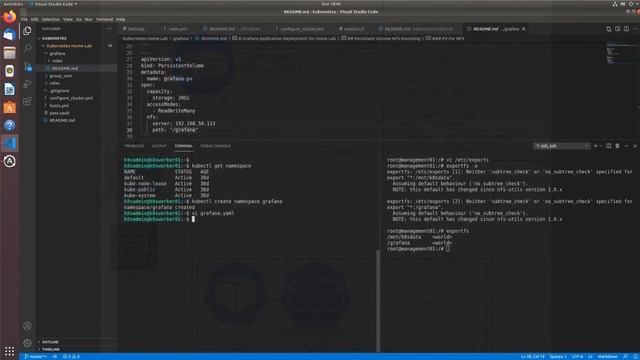This screenshot has width=640, height=360.
Task: Open errors and warnings count in status bar
Action: (71, 356)
